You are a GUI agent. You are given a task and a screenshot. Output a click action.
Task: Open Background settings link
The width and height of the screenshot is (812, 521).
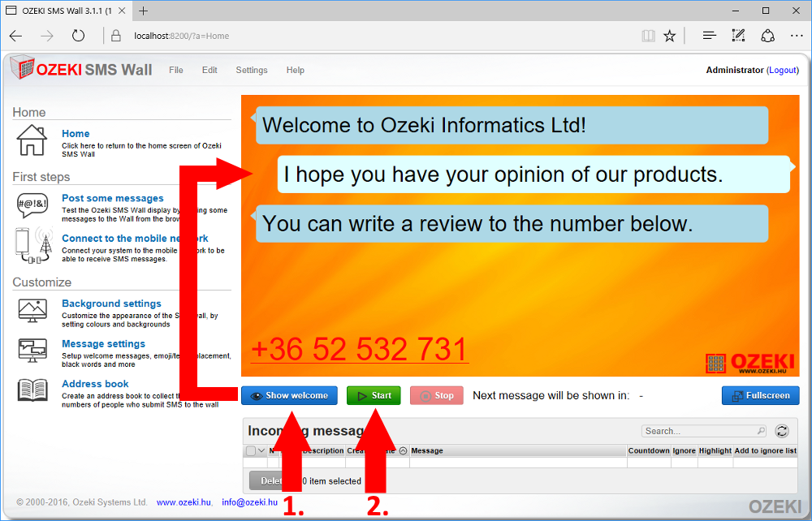tap(111, 304)
